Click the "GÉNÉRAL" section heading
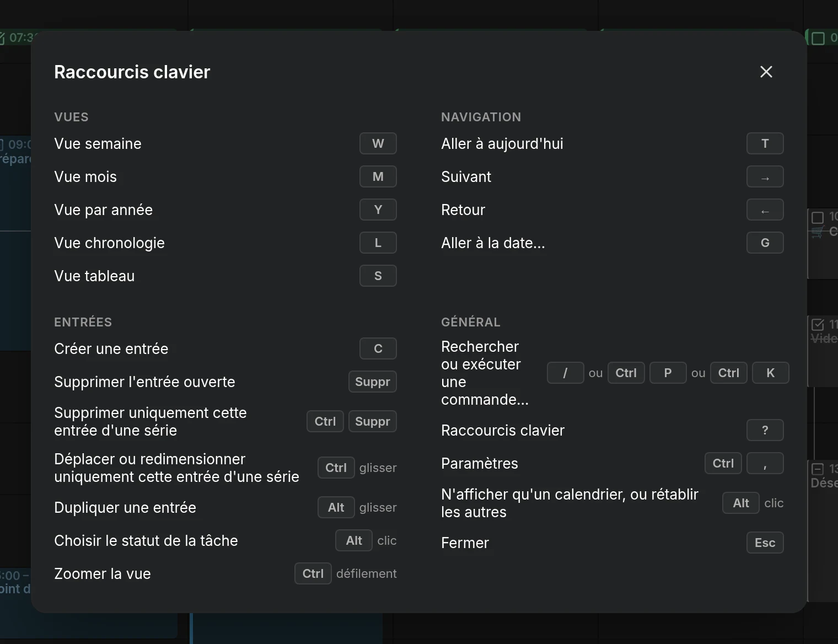Image resolution: width=838 pixels, height=644 pixels. (x=470, y=322)
